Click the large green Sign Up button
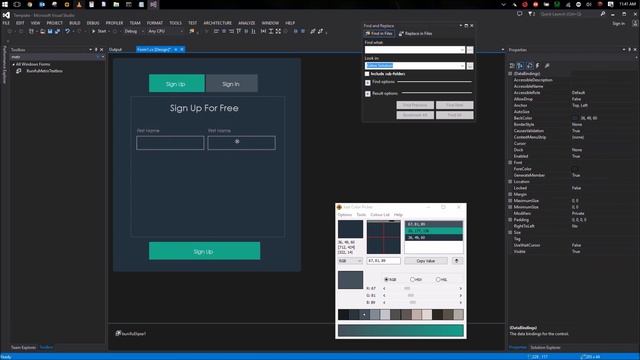Viewport: 640px width, 360px height. pos(204,251)
